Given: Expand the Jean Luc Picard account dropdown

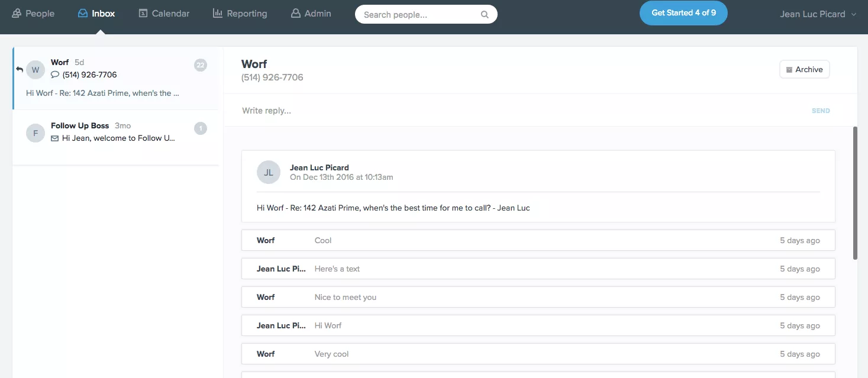Looking at the screenshot, I should tap(853, 15).
